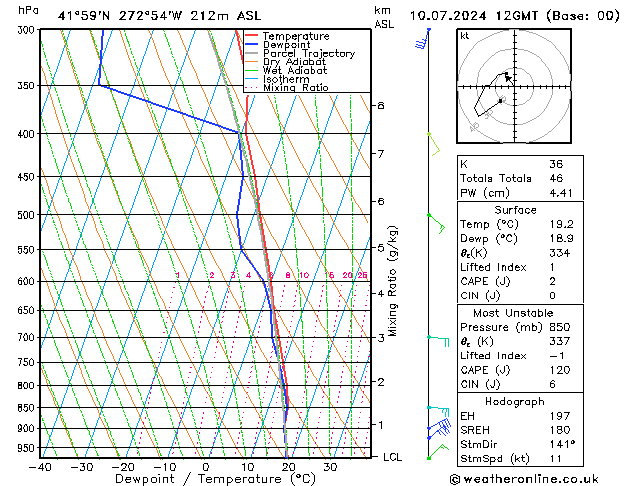Click the blue Dewpoint legend line

tap(251, 45)
